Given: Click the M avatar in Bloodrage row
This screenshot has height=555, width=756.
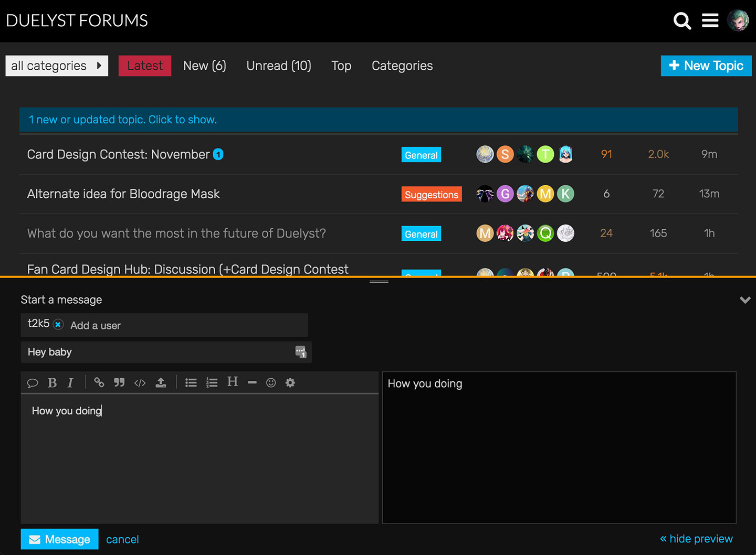Looking at the screenshot, I should pyautogui.click(x=545, y=194).
